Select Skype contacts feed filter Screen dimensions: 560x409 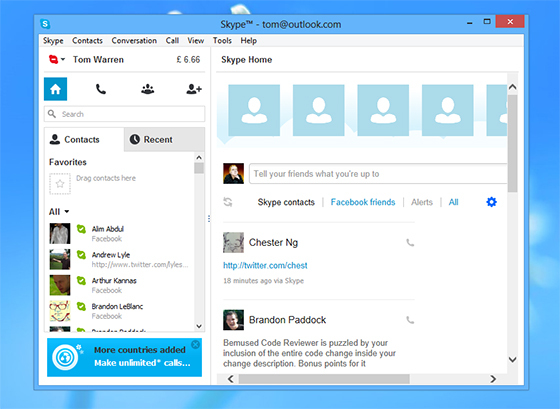click(x=286, y=202)
